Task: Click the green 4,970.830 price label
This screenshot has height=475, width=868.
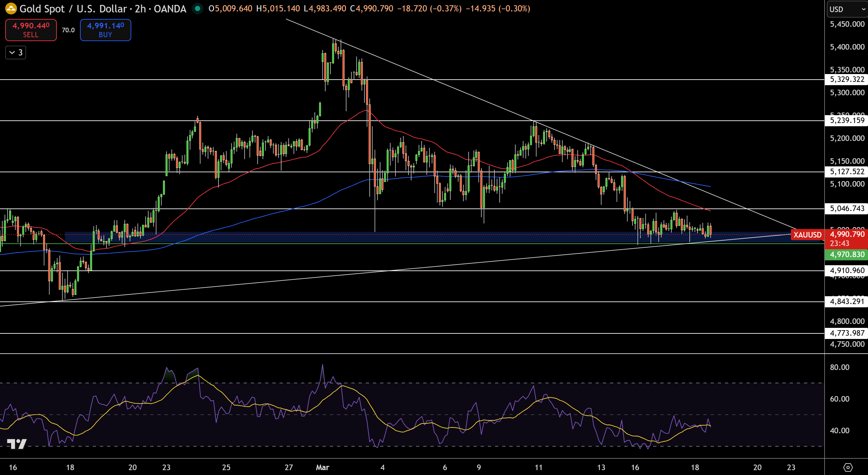Action: pos(846,254)
